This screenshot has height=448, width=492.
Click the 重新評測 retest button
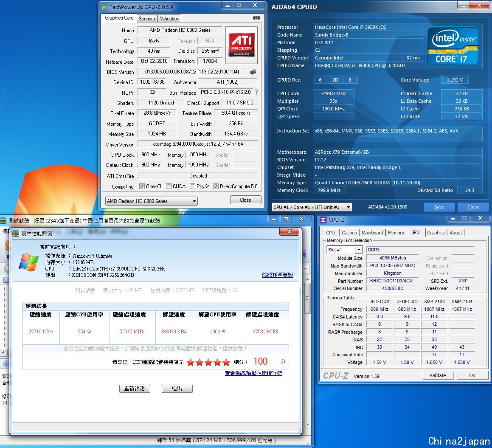click(135, 389)
